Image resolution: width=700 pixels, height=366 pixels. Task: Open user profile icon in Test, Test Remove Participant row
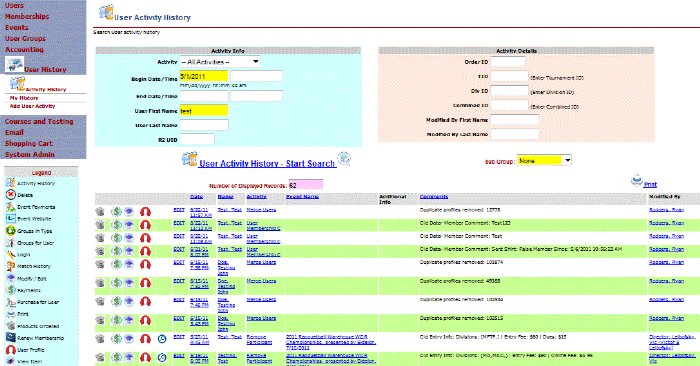pyautogui.click(x=146, y=339)
